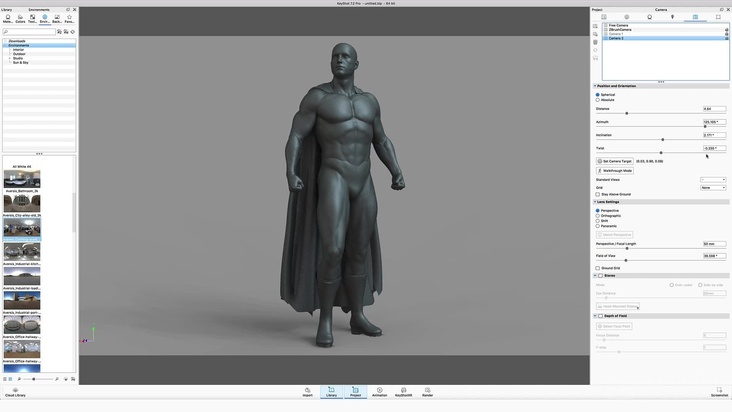Select the Absolute radio button
Screen dimensions: 732x412
click(598, 100)
